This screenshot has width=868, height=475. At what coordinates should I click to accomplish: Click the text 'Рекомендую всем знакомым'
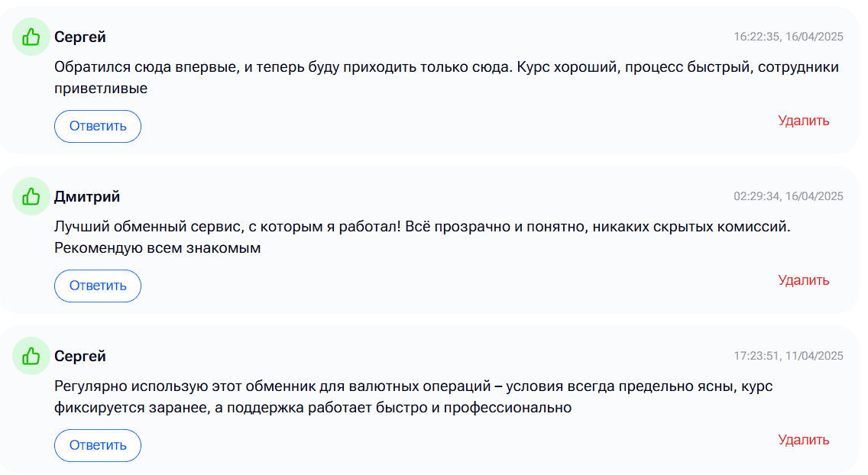(x=157, y=248)
